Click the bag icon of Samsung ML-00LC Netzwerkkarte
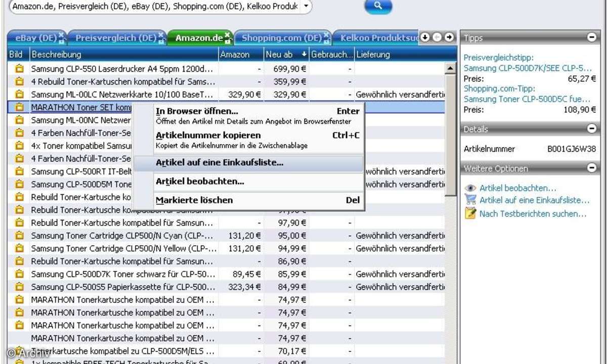The width and height of the screenshot is (607, 364). [x=19, y=94]
